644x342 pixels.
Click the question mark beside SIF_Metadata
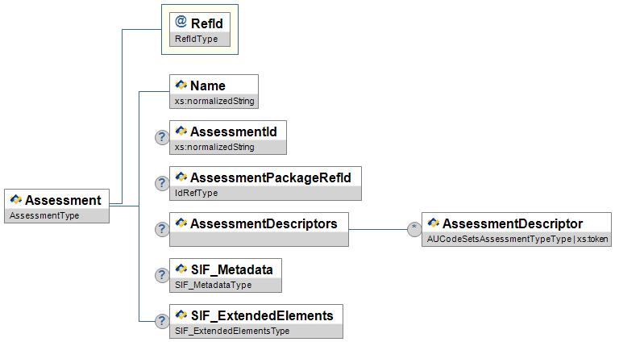(x=161, y=275)
